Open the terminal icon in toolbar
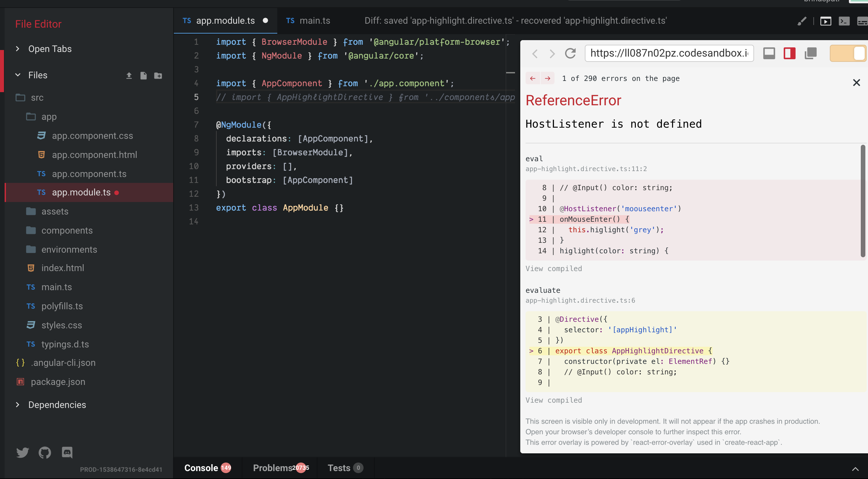 pos(844,21)
